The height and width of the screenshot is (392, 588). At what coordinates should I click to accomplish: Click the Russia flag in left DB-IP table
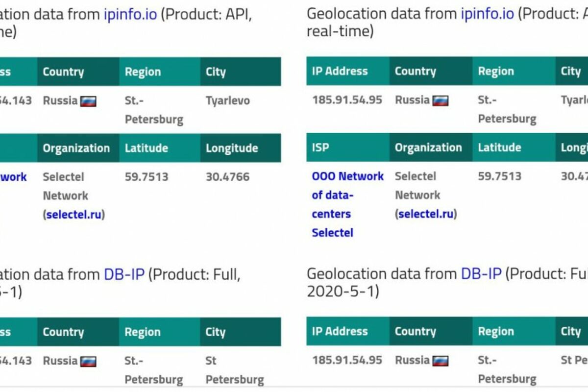(88, 362)
